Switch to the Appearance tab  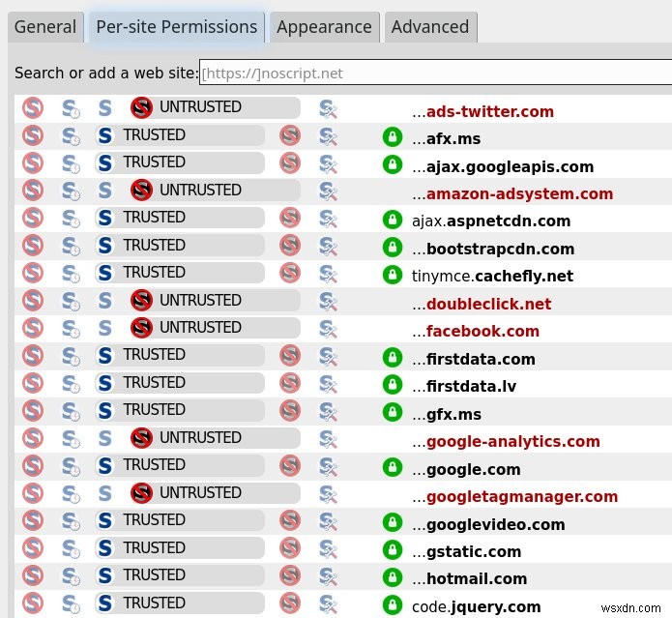tap(325, 27)
